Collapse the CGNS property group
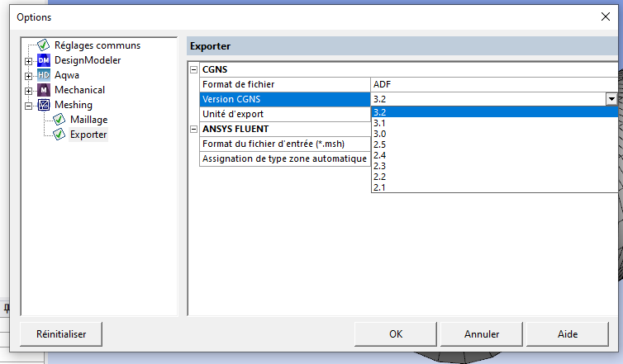Screen dimensions: 623x364 [194, 70]
